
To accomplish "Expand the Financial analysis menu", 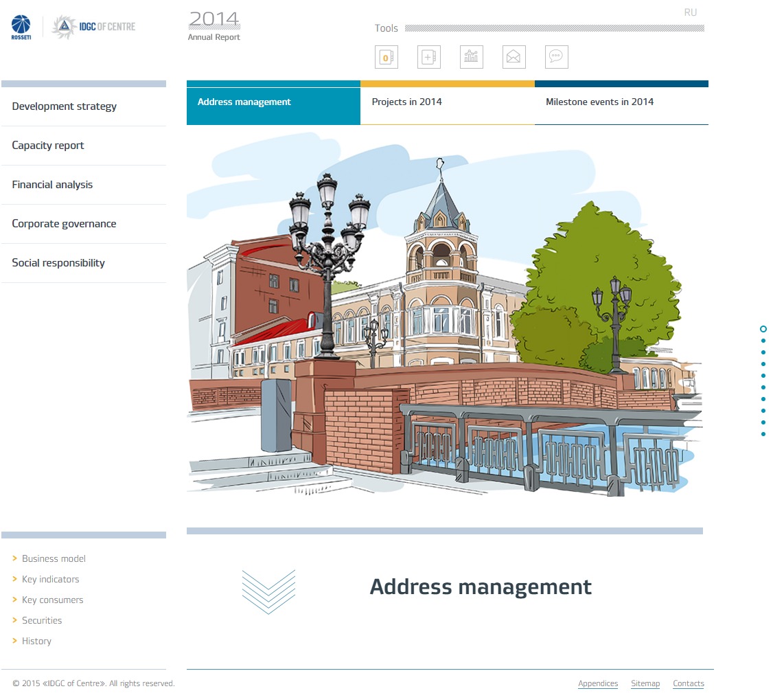I will click(52, 185).
